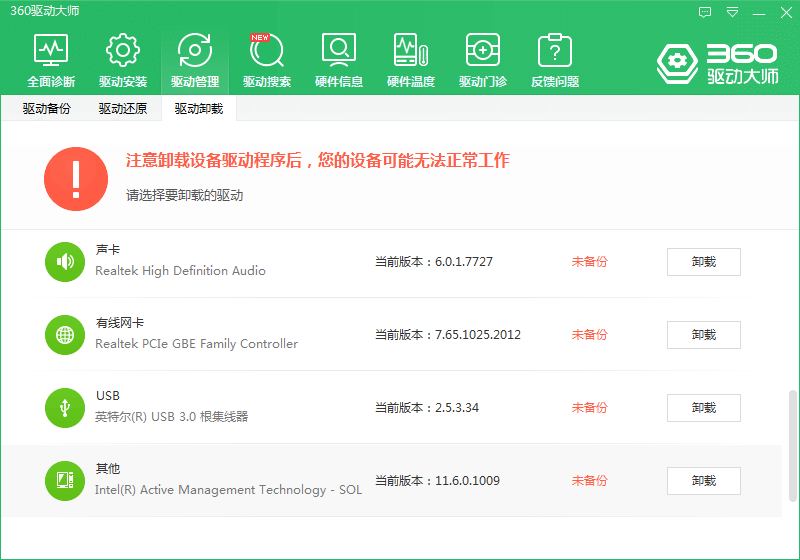The width and height of the screenshot is (800, 560).
Task: Click the title bar message bubble icon
Action: coord(706,12)
